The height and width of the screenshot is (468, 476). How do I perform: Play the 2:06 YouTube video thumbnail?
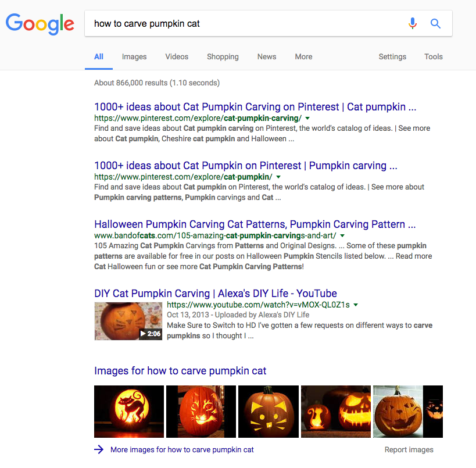click(x=128, y=321)
